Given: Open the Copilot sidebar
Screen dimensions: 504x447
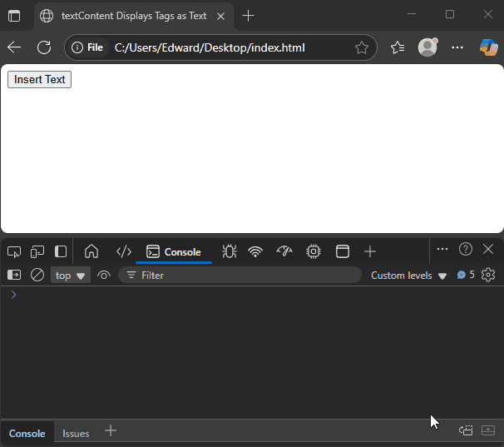Looking at the screenshot, I should [488, 47].
